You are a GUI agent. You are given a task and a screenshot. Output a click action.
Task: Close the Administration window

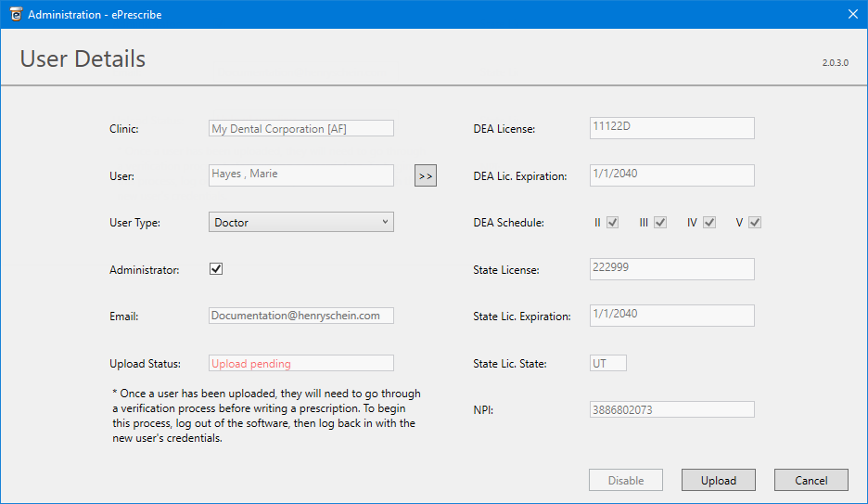[852, 14]
